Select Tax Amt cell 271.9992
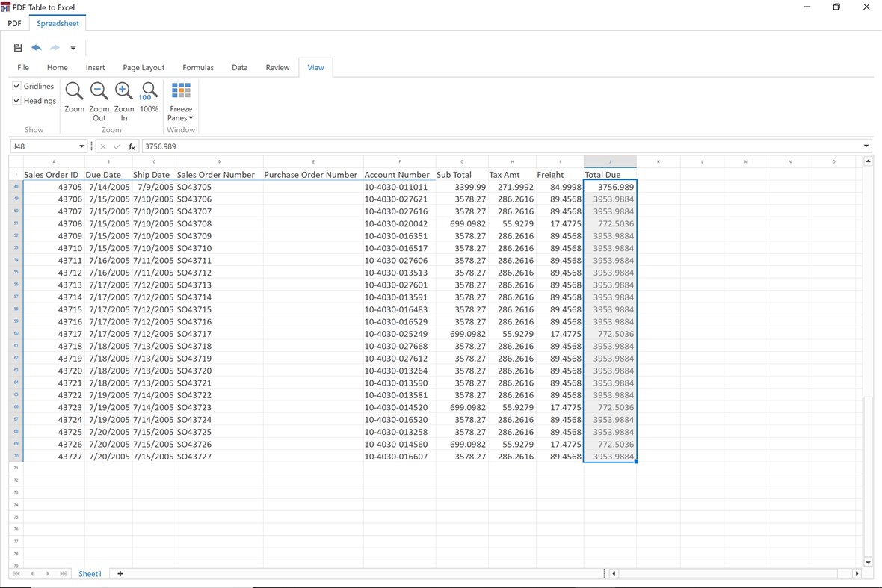 click(x=512, y=187)
